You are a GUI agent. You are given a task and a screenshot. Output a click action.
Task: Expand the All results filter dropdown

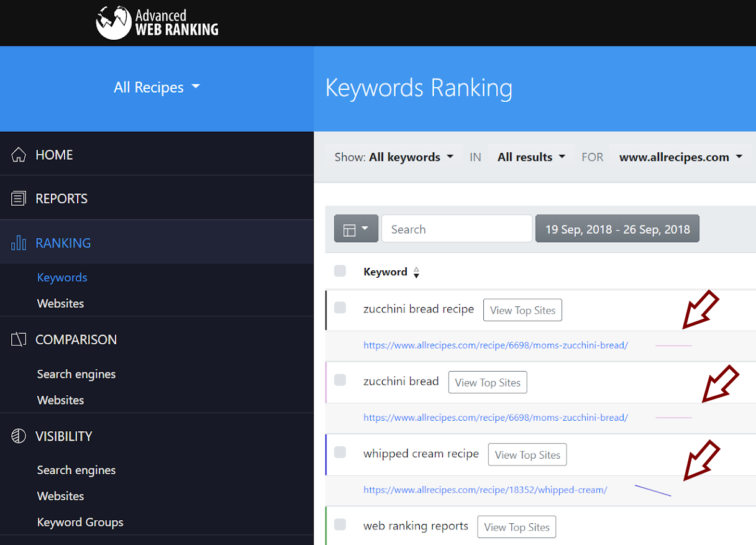[531, 157]
